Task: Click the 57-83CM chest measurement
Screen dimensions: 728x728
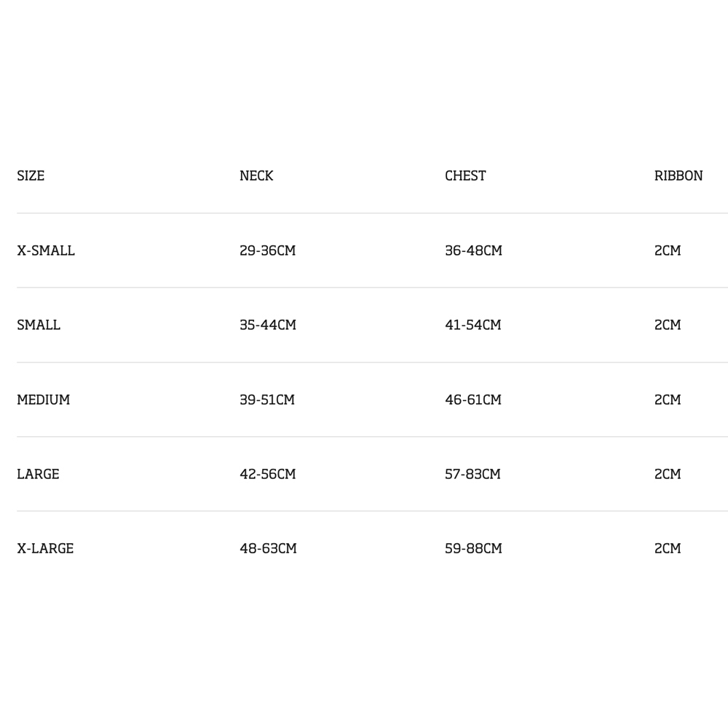Action: click(472, 474)
